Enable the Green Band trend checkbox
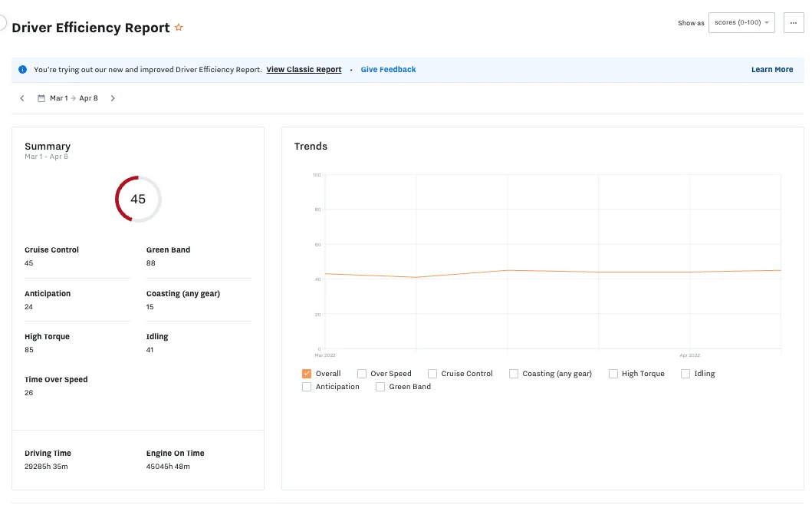Screen dimensions: 812x505 [380, 387]
